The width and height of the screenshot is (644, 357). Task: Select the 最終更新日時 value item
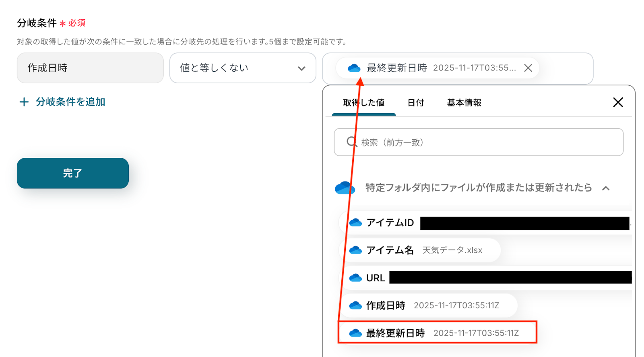(x=437, y=332)
